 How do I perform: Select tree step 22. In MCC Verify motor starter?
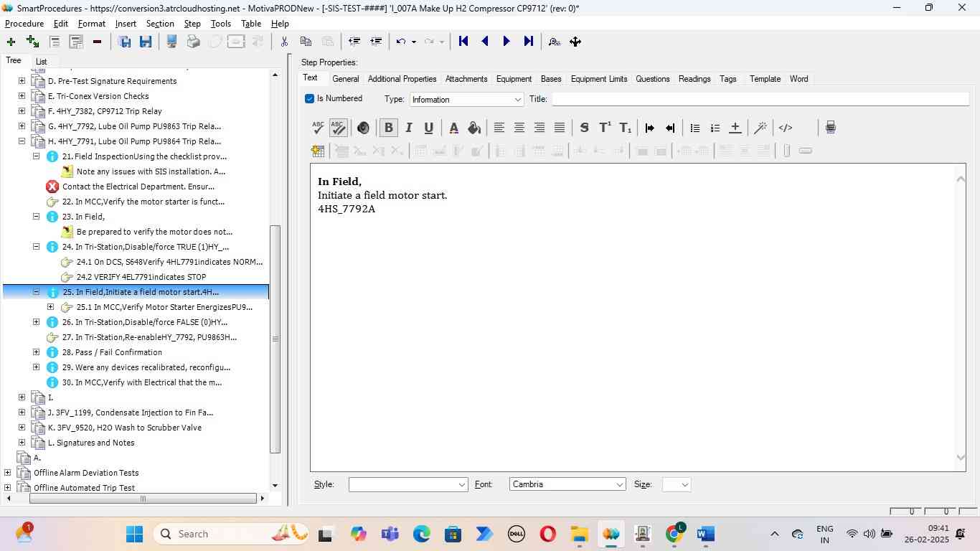pyautogui.click(x=143, y=202)
